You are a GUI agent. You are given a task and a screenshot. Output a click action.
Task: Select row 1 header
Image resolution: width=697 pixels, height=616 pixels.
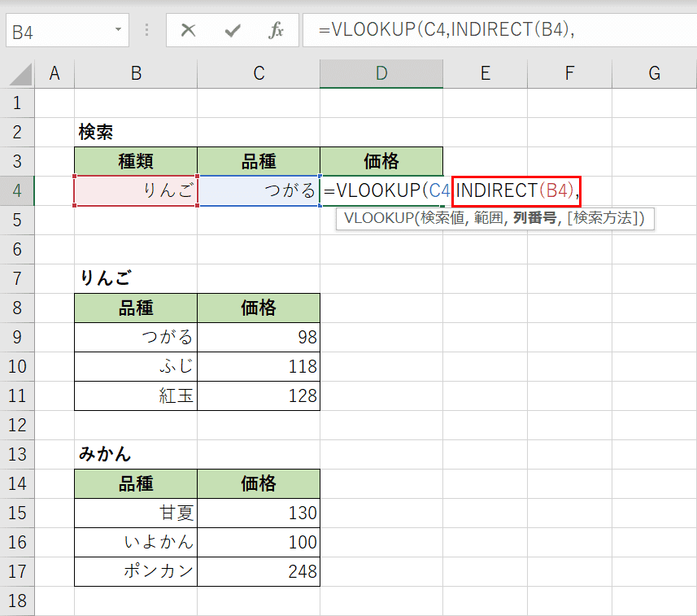coord(17,103)
